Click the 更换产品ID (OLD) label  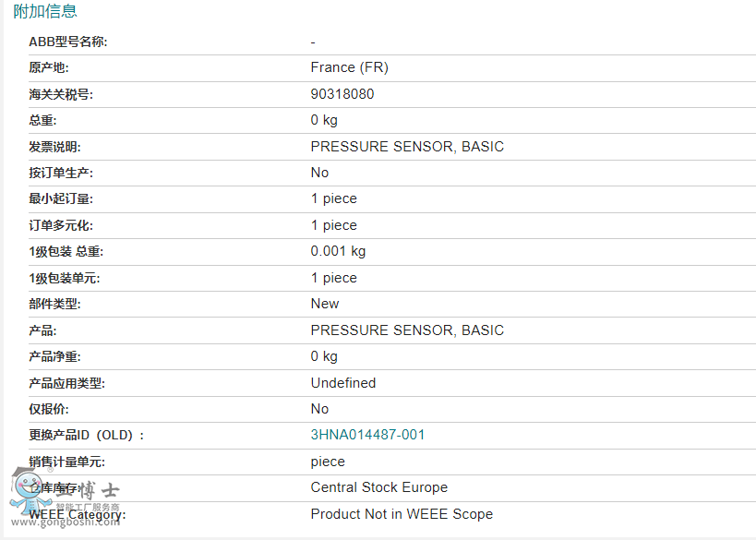tap(86, 435)
